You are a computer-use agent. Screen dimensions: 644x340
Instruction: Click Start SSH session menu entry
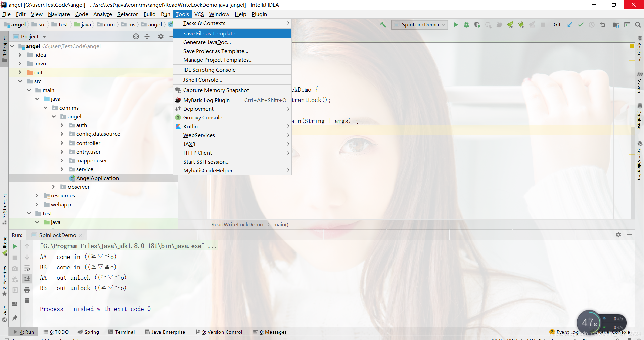click(x=232, y=162)
